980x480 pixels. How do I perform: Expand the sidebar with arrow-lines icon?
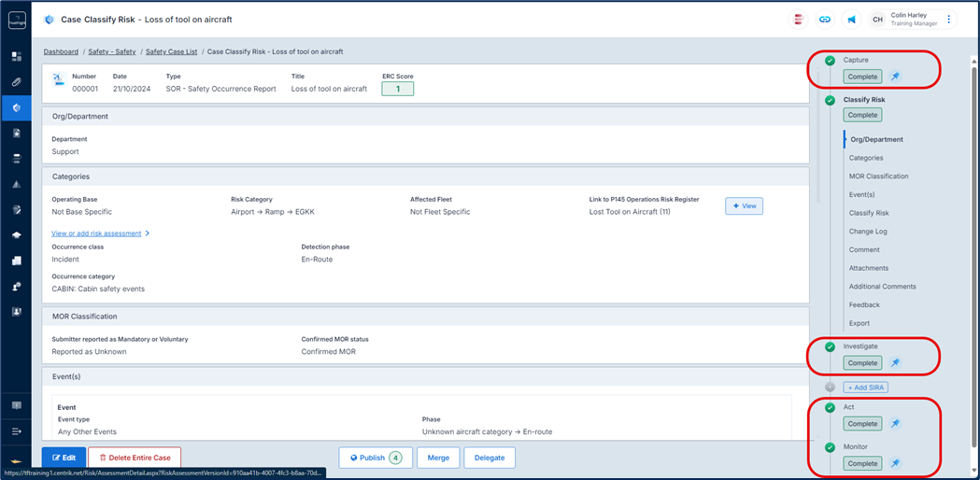tap(16, 431)
